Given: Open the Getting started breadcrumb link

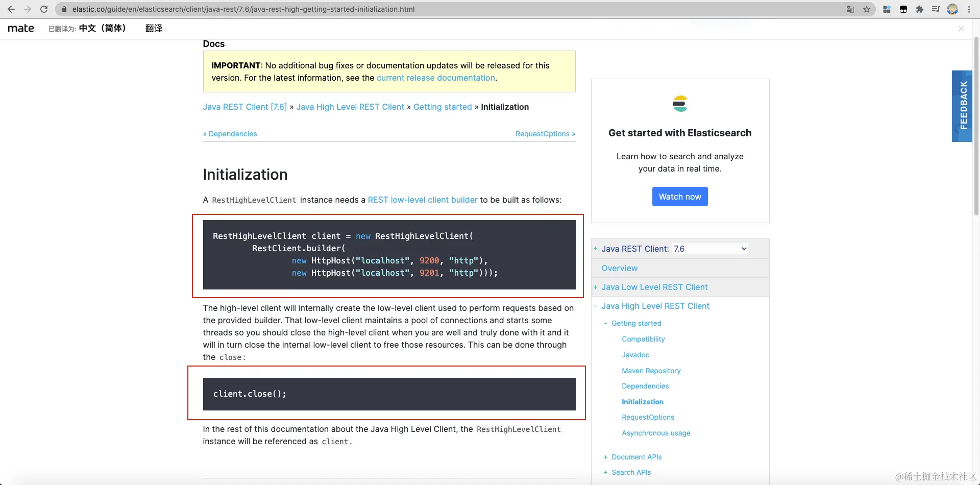Looking at the screenshot, I should 443,107.
